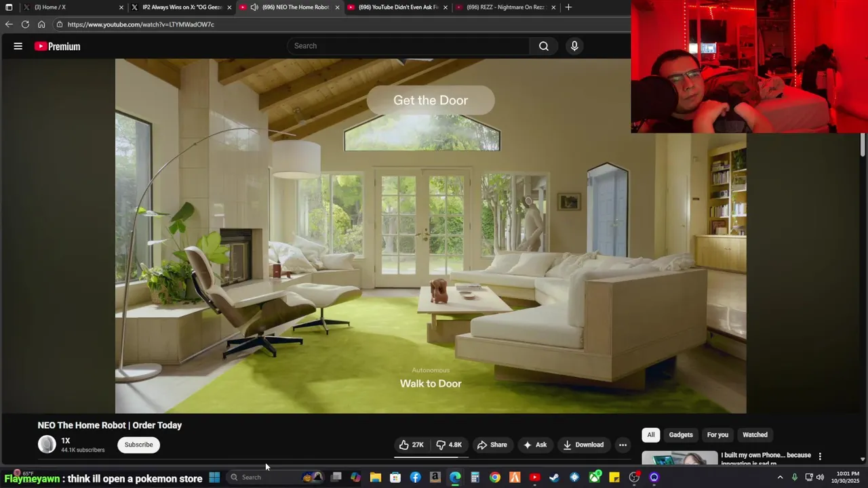Close the Home / X tab

(x=121, y=7)
